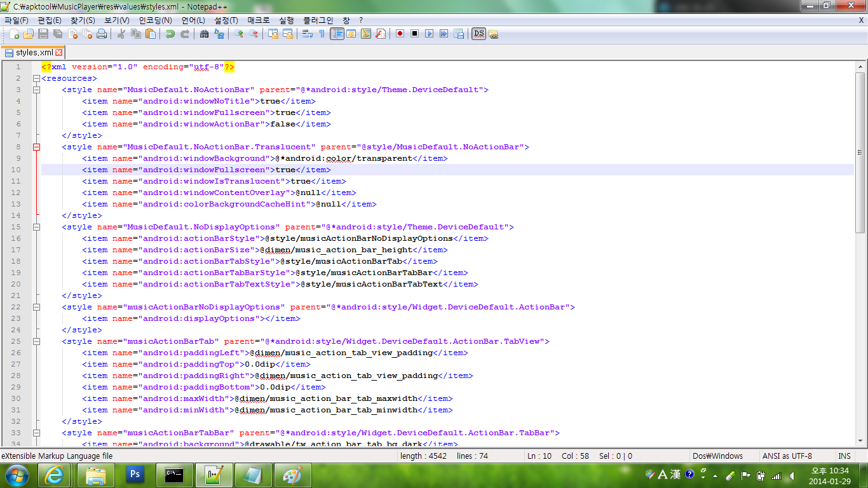Close the styles.xml tab with red X
Image resolution: width=868 pixels, height=488 pixels.
(59, 53)
